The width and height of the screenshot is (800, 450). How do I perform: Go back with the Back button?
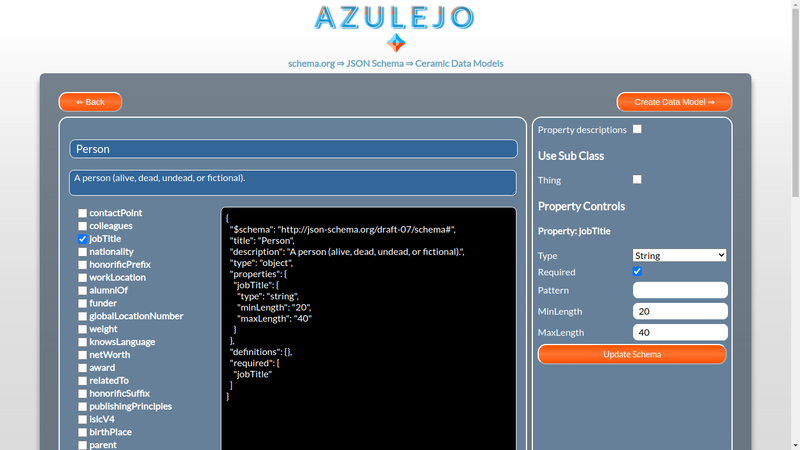coord(90,102)
